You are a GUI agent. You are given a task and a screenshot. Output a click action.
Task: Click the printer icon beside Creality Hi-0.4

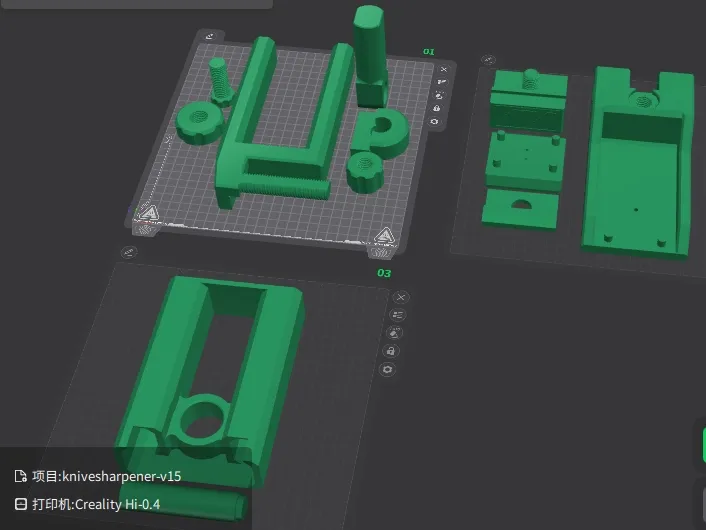21,504
